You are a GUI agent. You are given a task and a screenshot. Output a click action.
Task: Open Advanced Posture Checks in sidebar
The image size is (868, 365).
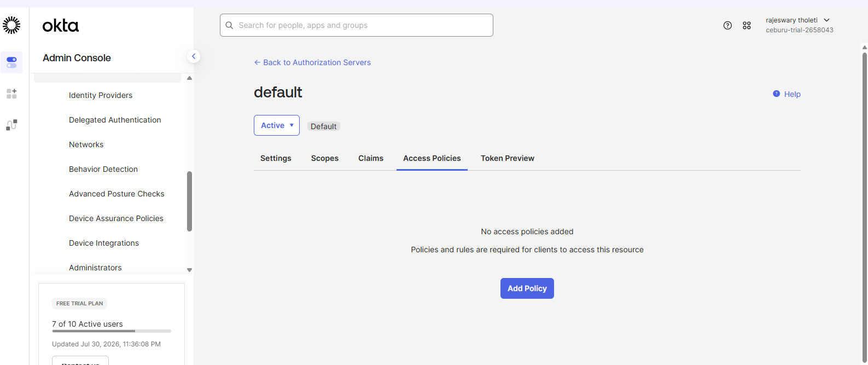pos(116,194)
